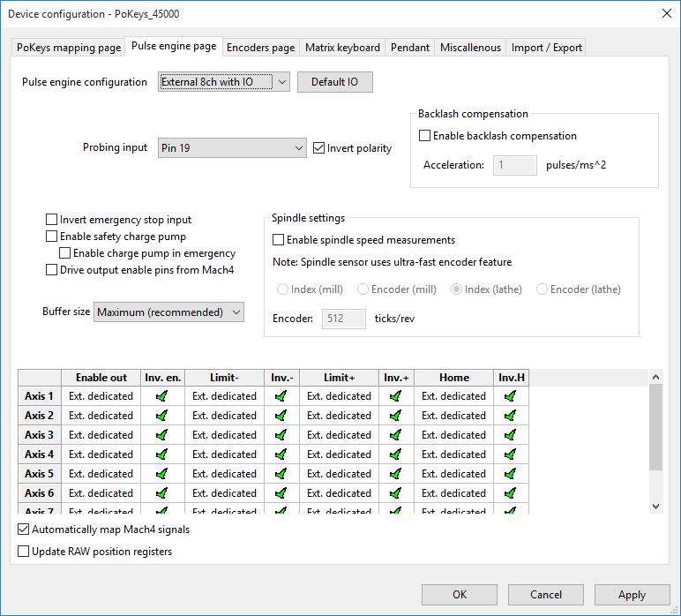This screenshot has width=681, height=616.
Task: Open Pendant tab
Action: [x=409, y=48]
